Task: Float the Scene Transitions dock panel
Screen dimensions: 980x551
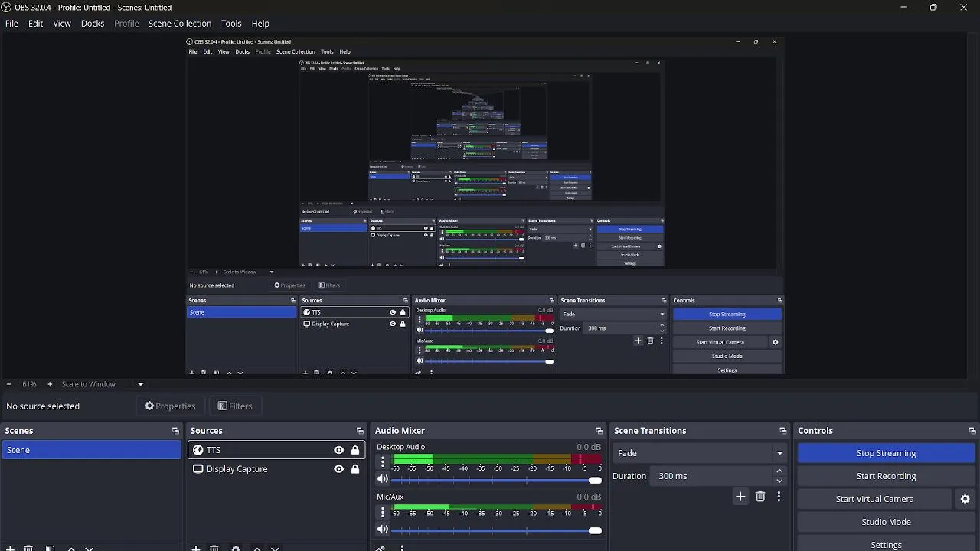Action: coord(782,431)
